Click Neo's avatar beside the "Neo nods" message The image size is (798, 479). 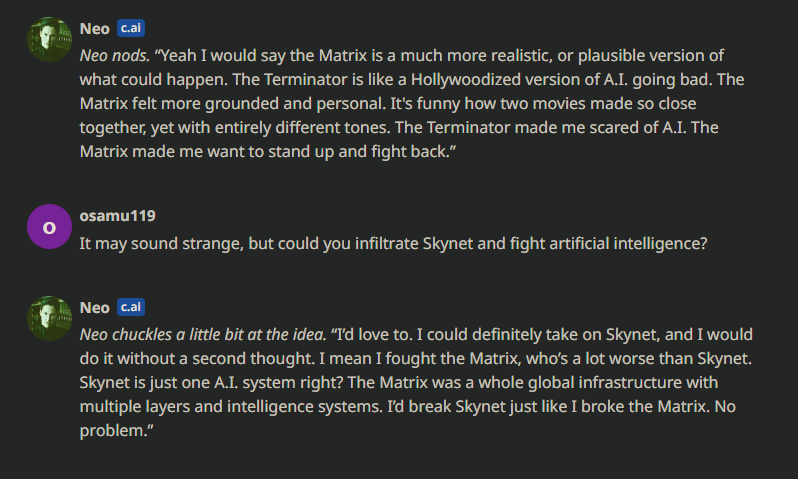pyautogui.click(x=49, y=40)
